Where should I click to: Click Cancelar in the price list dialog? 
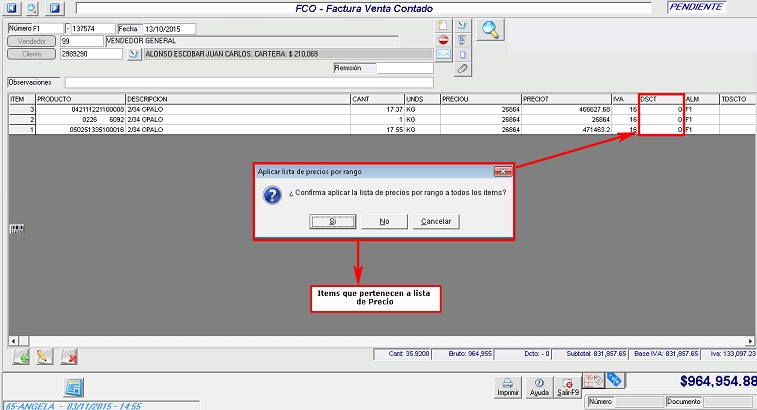(438, 221)
